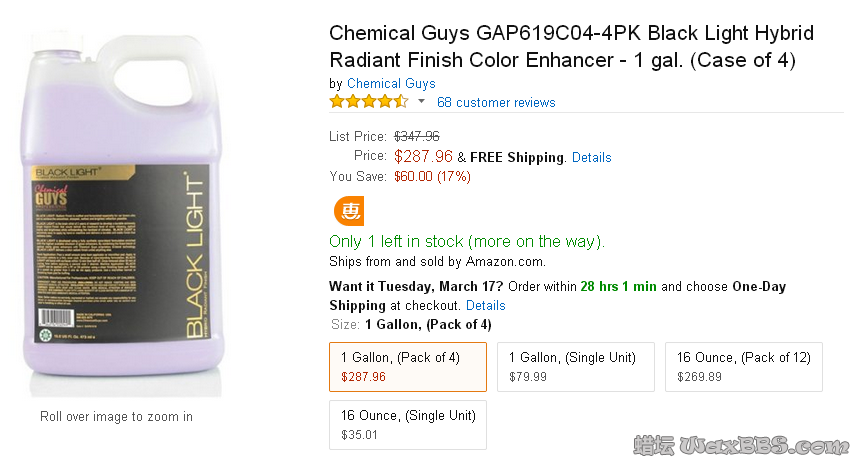Select the 16 Ounce (Single Unit) option

click(x=407, y=425)
